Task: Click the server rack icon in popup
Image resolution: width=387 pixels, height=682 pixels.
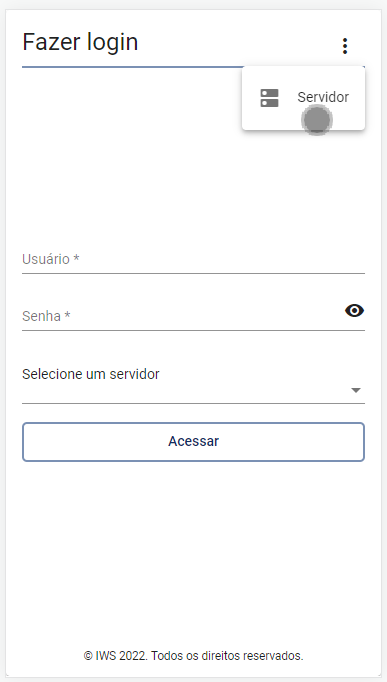Action: coord(269,98)
